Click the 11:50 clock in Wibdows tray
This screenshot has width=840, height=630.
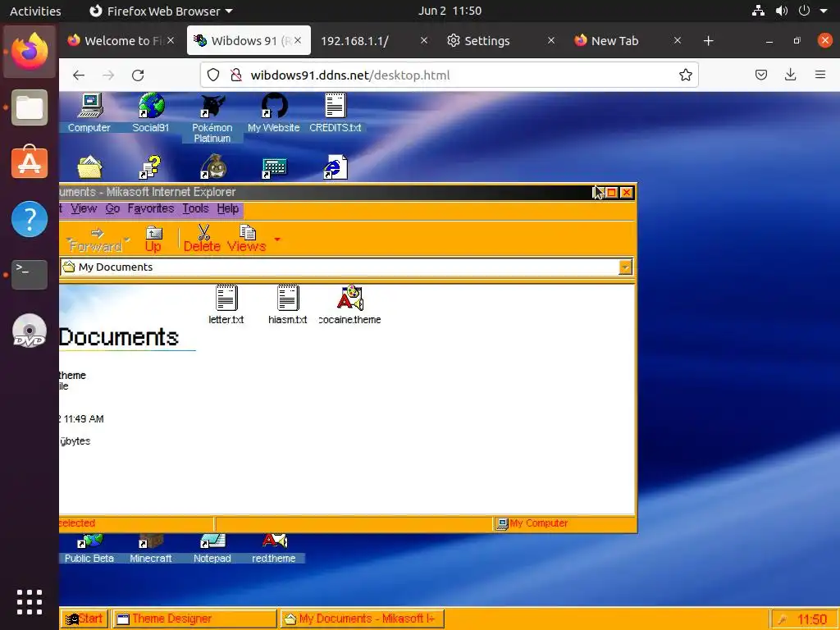tap(811, 620)
